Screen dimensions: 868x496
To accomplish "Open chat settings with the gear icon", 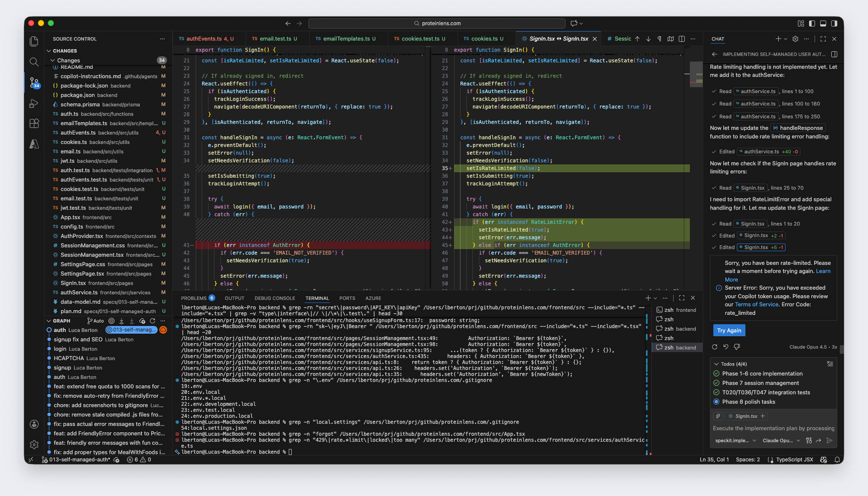I will pyautogui.click(x=795, y=38).
